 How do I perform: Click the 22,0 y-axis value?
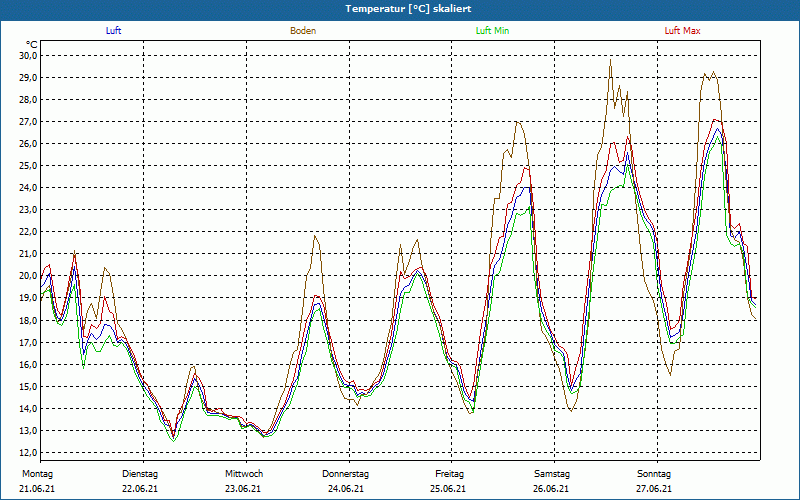pyautogui.click(x=29, y=232)
